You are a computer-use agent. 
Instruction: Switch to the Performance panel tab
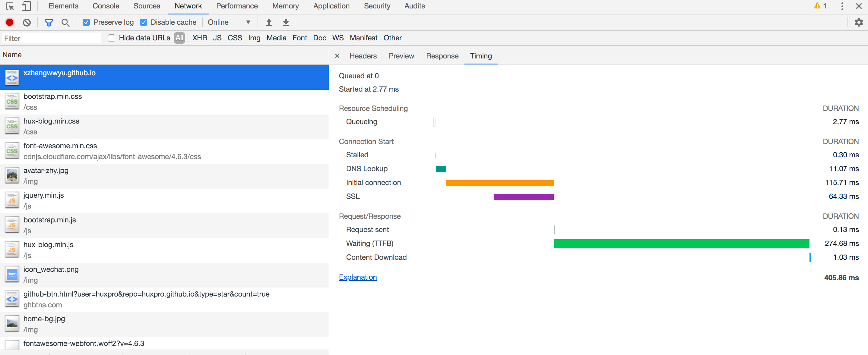tap(236, 6)
